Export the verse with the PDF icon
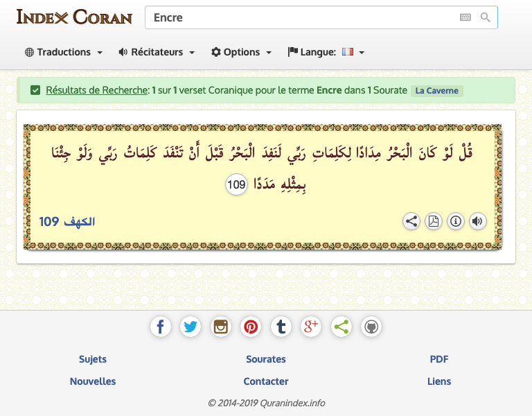 click(434, 221)
